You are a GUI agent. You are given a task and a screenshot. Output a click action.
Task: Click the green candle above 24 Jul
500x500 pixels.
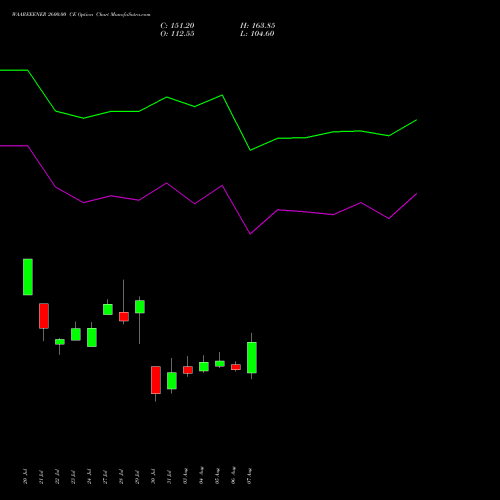click(92, 337)
